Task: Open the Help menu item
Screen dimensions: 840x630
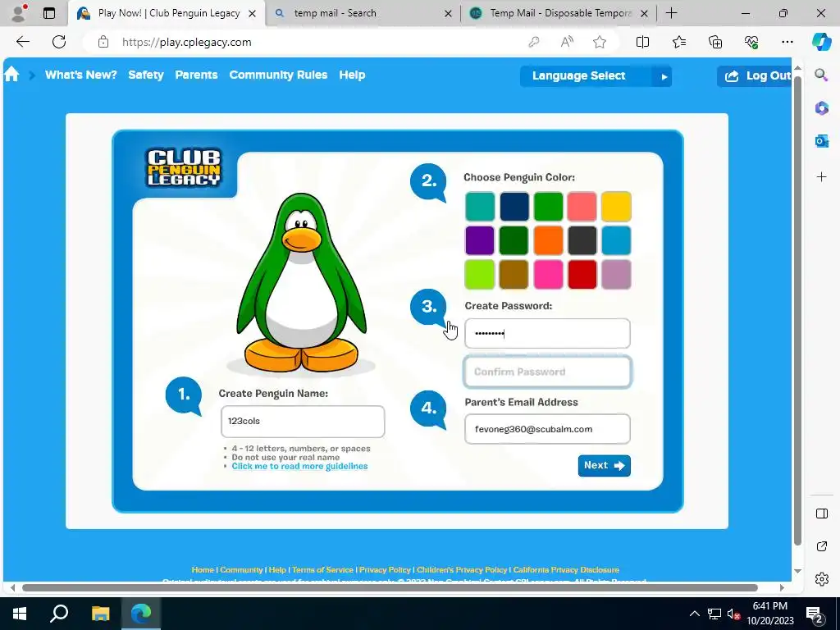Action: pyautogui.click(x=352, y=75)
